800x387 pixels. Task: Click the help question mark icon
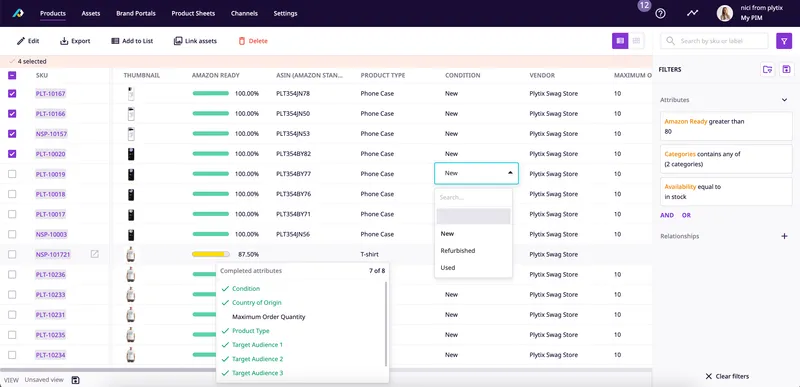pos(660,14)
